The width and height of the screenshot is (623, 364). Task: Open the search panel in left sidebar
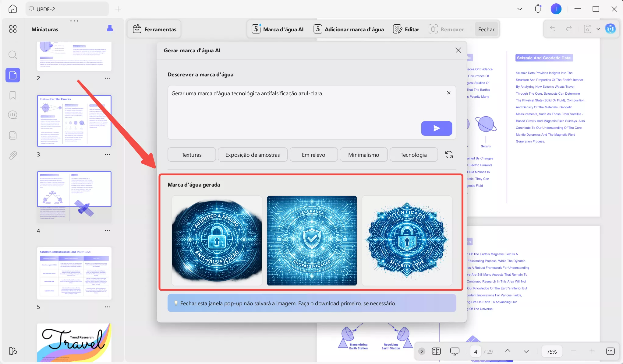pyautogui.click(x=12, y=55)
